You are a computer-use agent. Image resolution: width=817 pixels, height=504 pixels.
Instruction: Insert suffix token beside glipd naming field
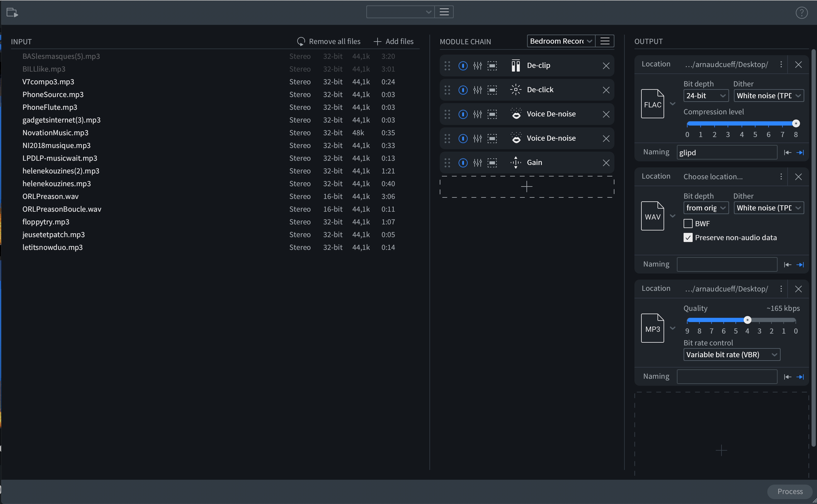pyautogui.click(x=801, y=152)
